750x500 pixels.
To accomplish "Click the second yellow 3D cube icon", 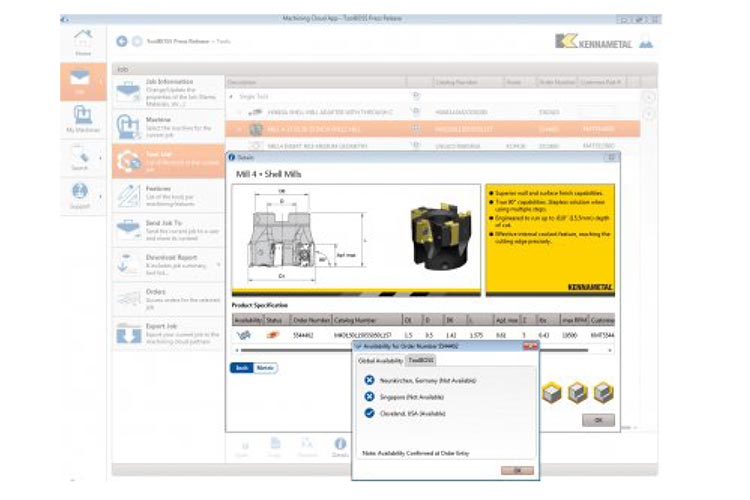I will pos(577,393).
